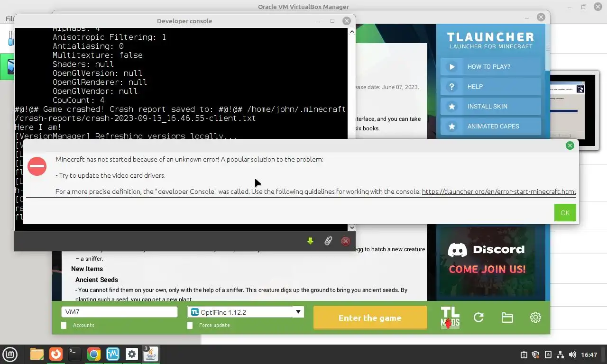Click the red kill-process icon in Developer console
The width and height of the screenshot is (607, 364).
pos(346,241)
